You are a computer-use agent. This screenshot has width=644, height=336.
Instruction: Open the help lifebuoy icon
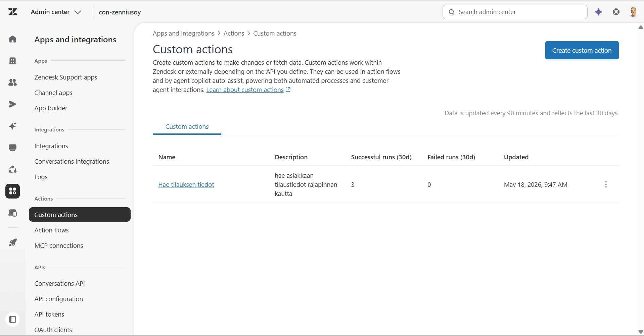pos(616,12)
